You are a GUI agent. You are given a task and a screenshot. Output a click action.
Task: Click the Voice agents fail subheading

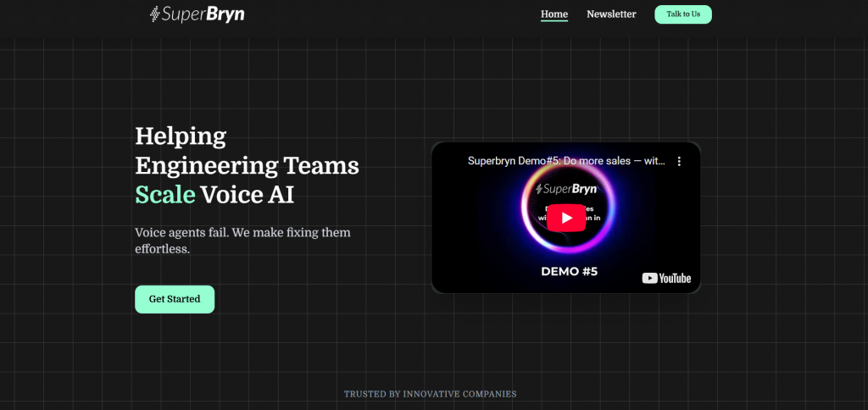pyautogui.click(x=242, y=232)
